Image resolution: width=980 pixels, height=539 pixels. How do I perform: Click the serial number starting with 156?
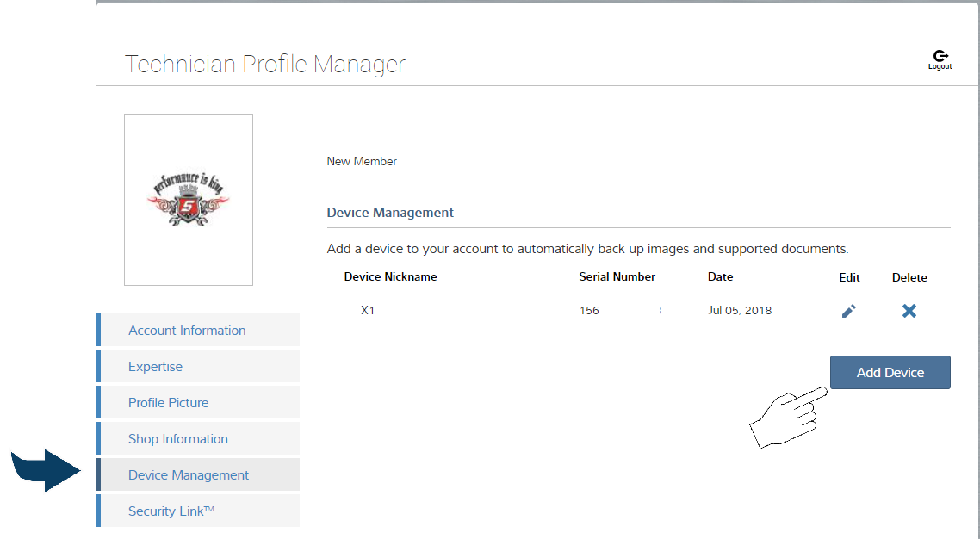[x=590, y=311]
